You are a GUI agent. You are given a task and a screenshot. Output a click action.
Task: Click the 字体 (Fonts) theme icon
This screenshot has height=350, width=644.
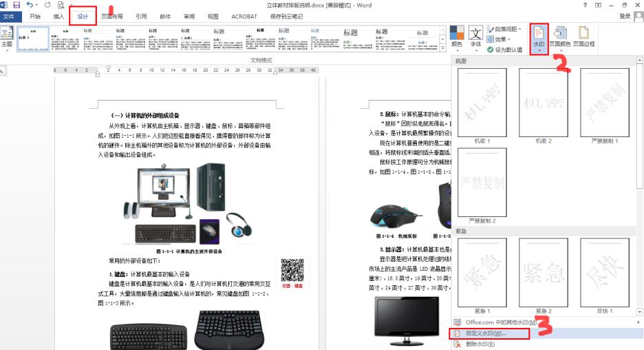pos(475,37)
